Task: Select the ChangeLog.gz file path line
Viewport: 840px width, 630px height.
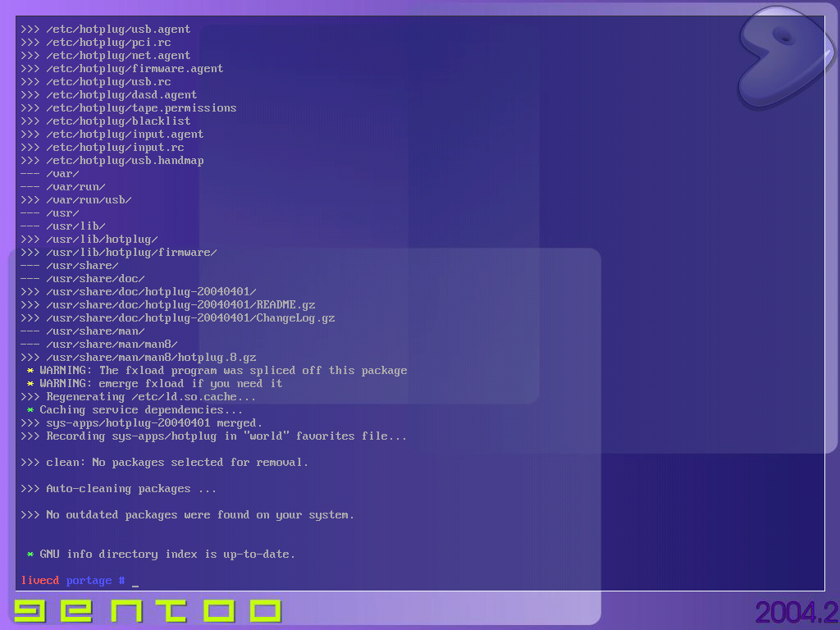Action: click(x=178, y=318)
